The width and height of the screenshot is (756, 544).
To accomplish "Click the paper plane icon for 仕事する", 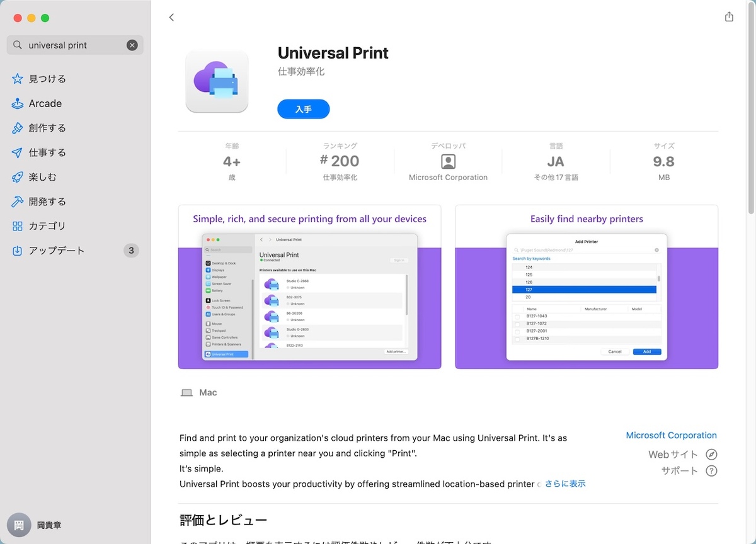I will click(x=18, y=152).
